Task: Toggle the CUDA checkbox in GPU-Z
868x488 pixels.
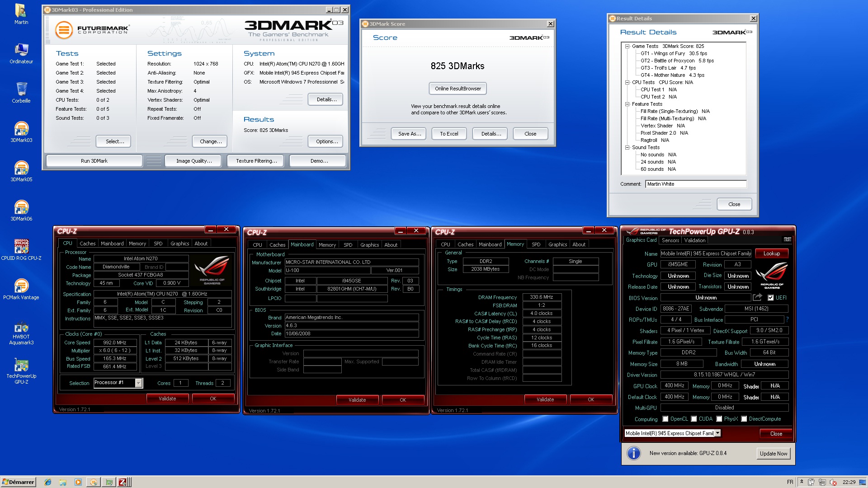Action: tap(694, 419)
